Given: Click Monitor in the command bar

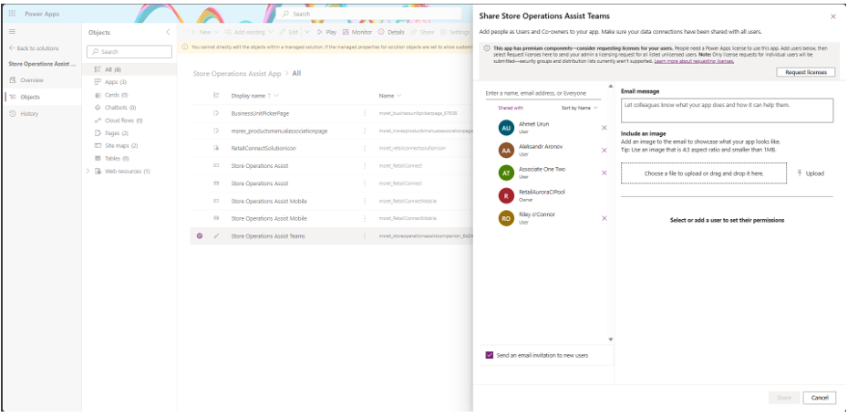Looking at the screenshot, I should 357,32.
